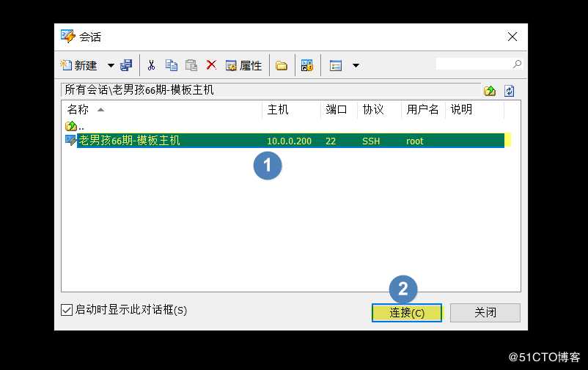The width and height of the screenshot is (588, 370).
Task: Click the path field 所有会话\老男孩66期-模板主机
Action: [x=271, y=90]
